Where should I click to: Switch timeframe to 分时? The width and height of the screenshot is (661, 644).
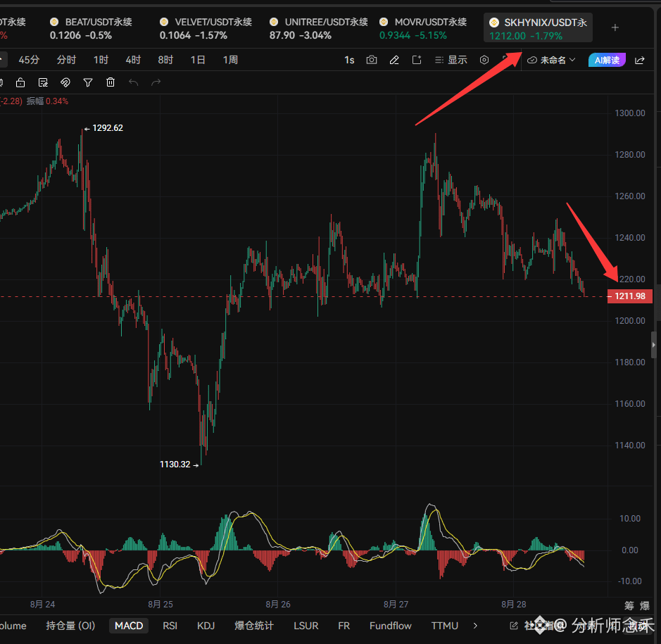[66, 60]
